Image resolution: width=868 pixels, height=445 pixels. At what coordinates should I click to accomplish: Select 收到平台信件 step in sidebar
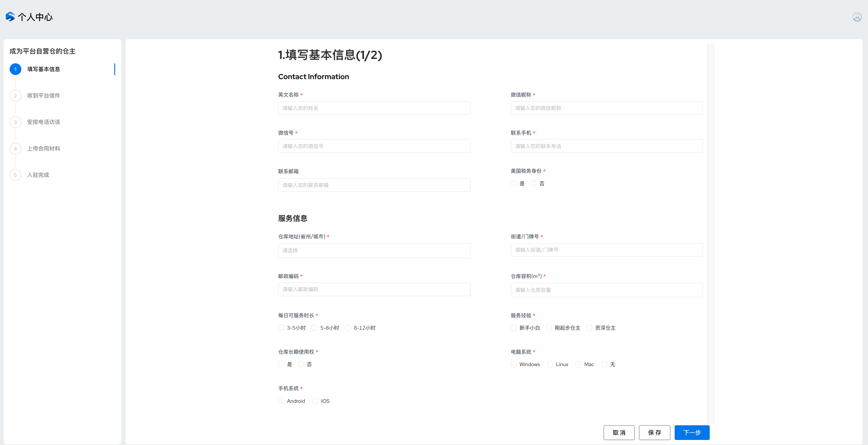click(x=43, y=96)
